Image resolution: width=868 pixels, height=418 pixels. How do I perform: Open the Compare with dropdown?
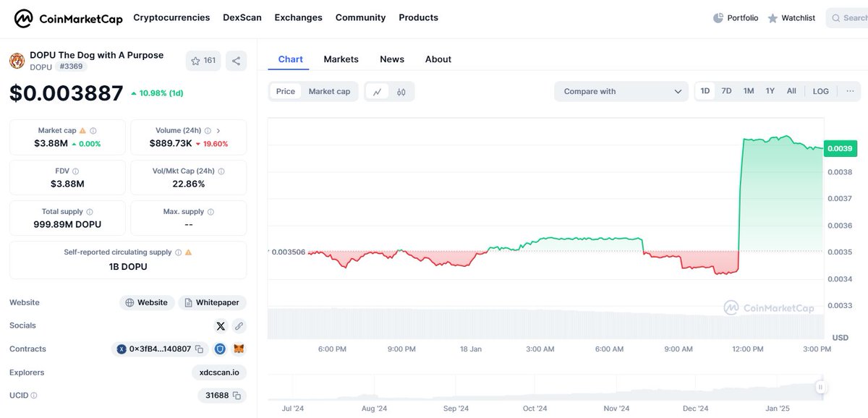(621, 91)
